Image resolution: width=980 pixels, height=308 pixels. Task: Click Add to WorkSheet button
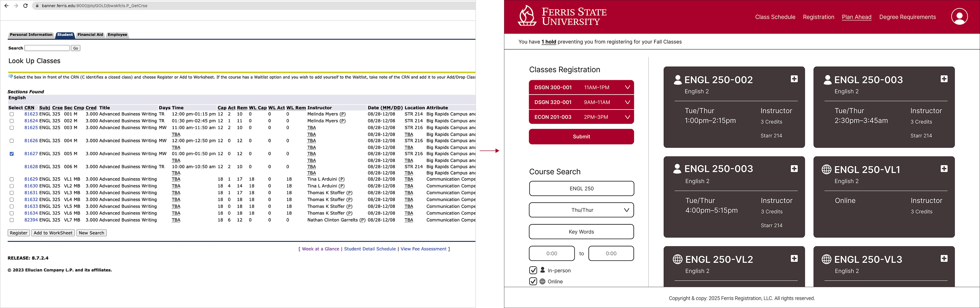(53, 233)
